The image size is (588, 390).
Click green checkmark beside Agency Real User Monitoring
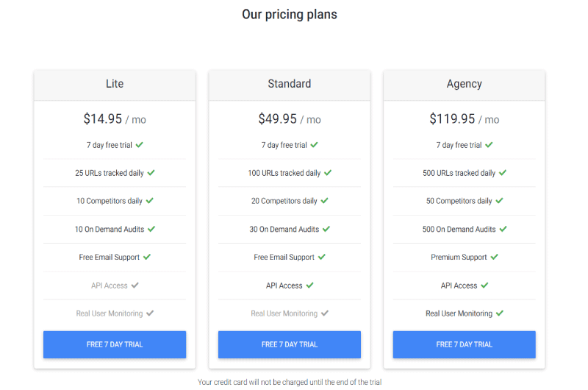pos(500,313)
